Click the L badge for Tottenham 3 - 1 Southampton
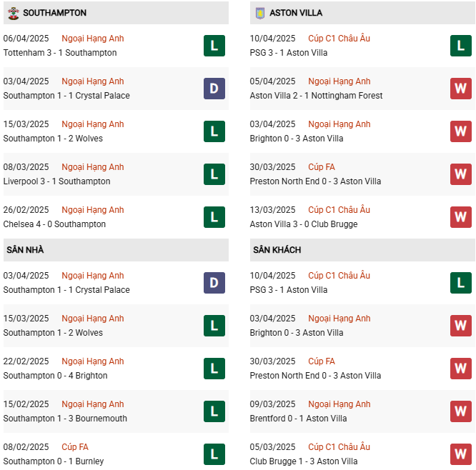The width and height of the screenshot is (476, 470). click(214, 46)
